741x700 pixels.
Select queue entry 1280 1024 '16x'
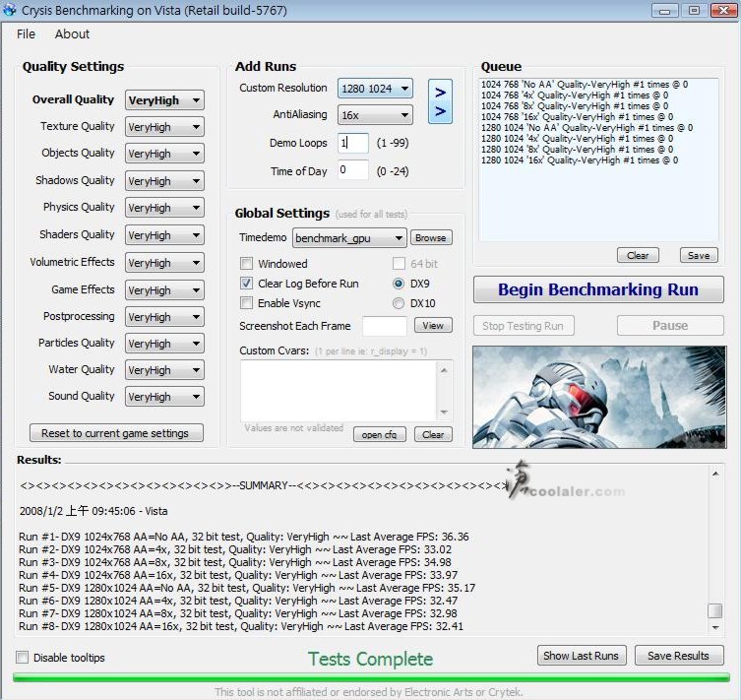click(580, 160)
